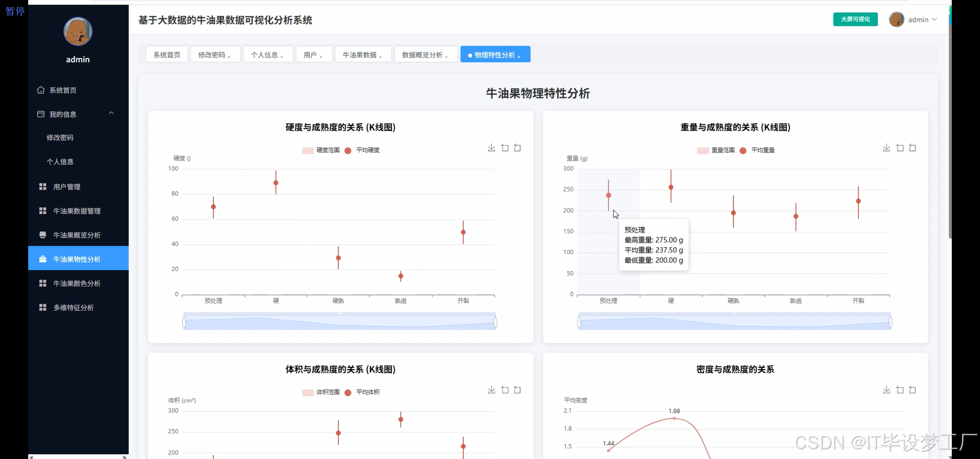Click the grid icon beside 牛油果数据管理
Image resolution: width=980 pixels, height=459 pixels.
[43, 211]
